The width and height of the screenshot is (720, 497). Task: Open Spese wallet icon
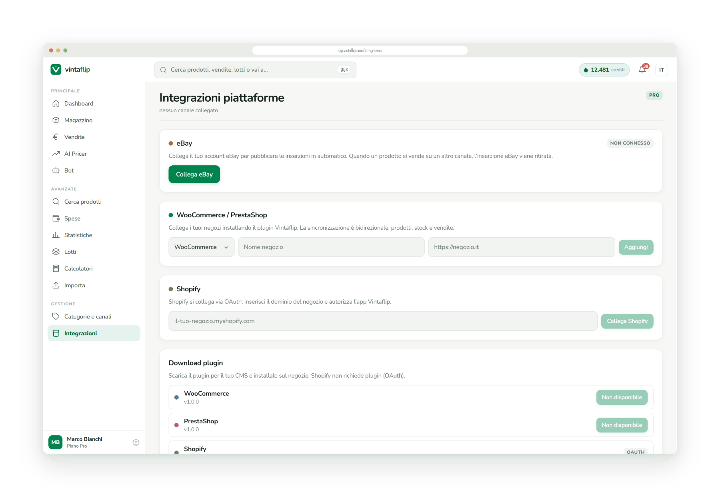coord(56,218)
